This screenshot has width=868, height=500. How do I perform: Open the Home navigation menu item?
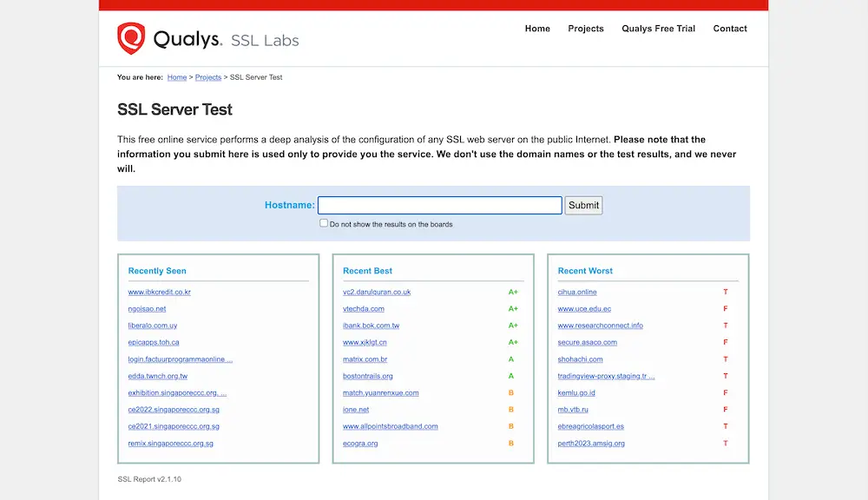(537, 29)
